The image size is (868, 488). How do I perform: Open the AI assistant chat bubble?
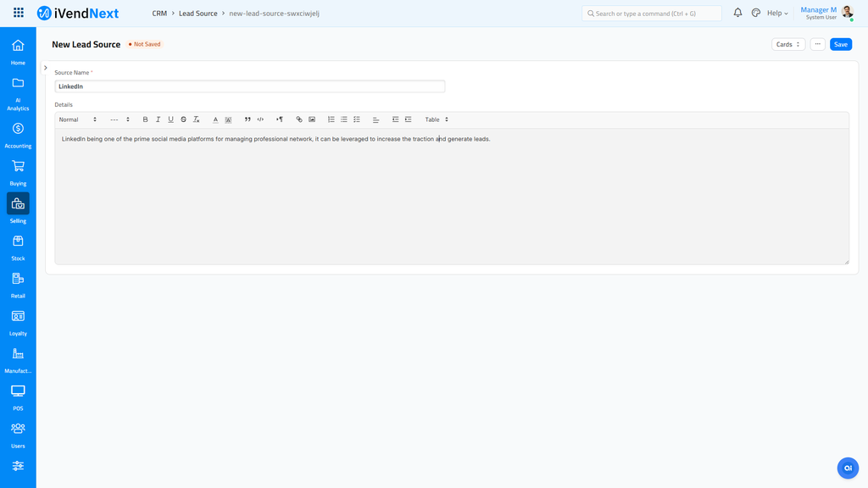coord(848,468)
